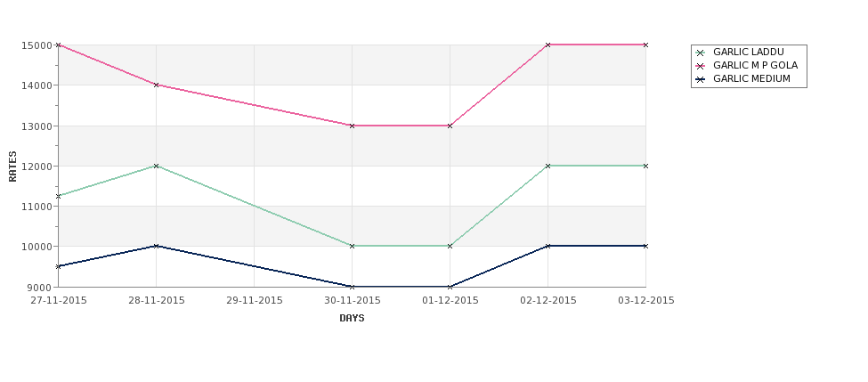868x382 pixels.
Task: Click the DAYS axis title
Action: click(x=352, y=319)
